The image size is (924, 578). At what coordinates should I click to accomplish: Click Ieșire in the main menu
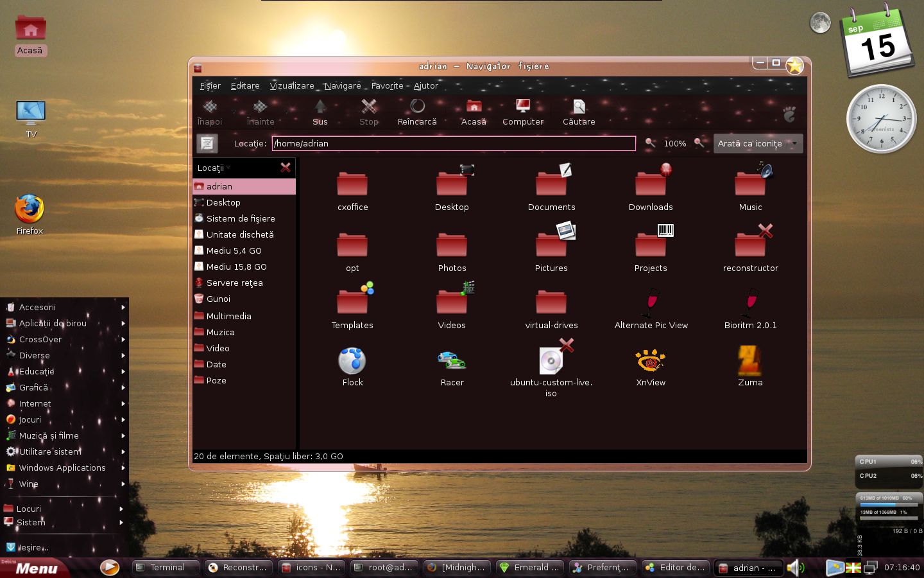(x=64, y=548)
